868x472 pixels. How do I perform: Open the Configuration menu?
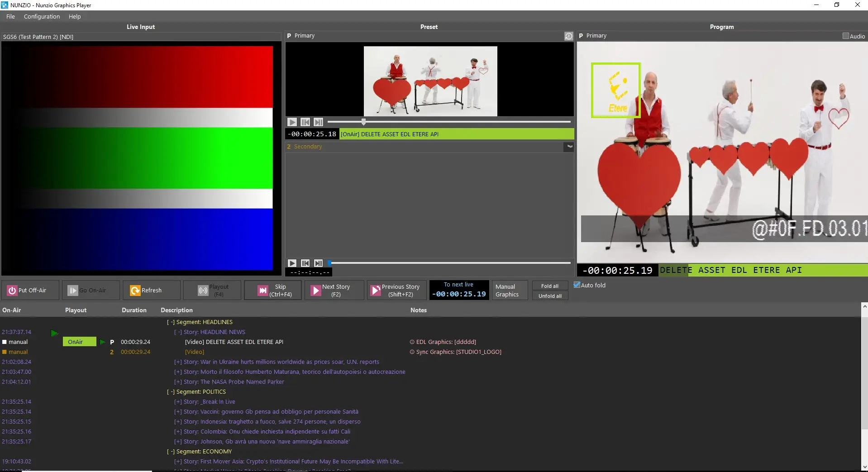42,17
